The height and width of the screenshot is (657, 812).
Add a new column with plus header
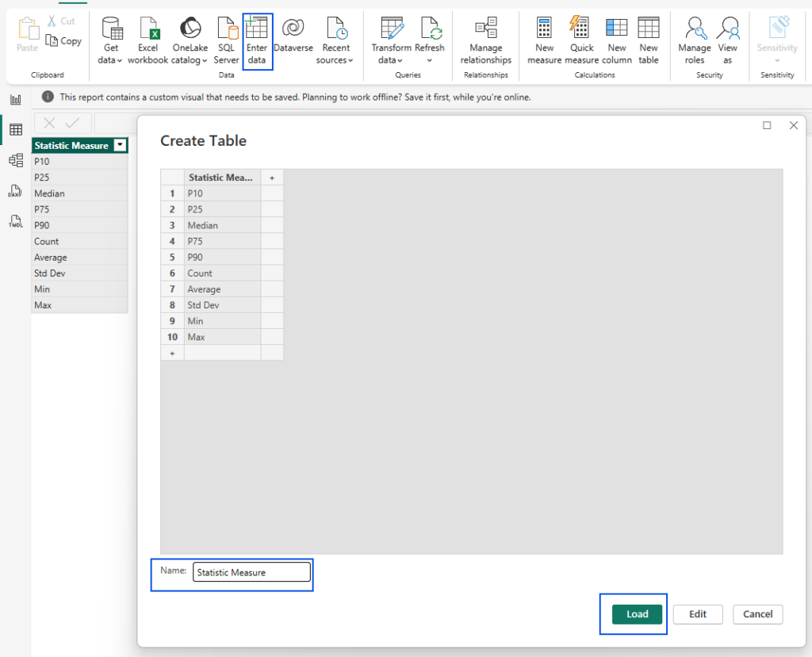[272, 178]
